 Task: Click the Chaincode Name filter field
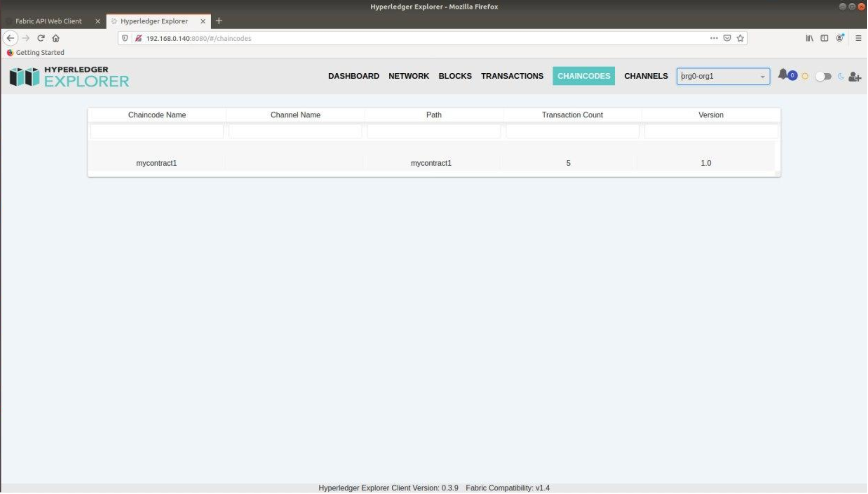tap(157, 132)
